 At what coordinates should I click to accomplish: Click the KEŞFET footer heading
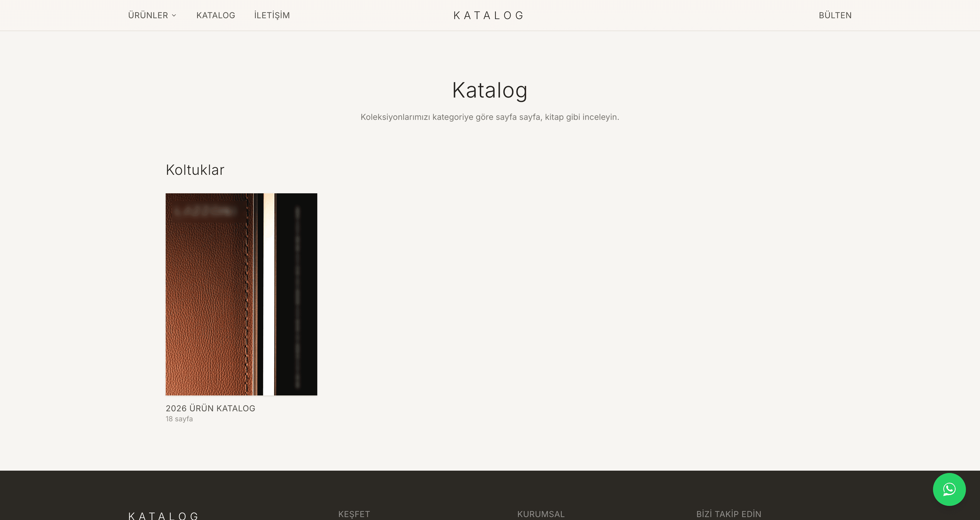354,514
